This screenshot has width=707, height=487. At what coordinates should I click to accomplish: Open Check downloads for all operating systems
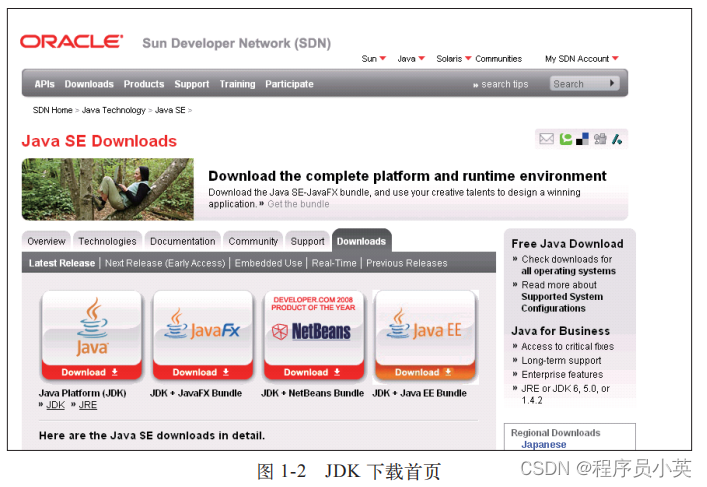pos(568,265)
